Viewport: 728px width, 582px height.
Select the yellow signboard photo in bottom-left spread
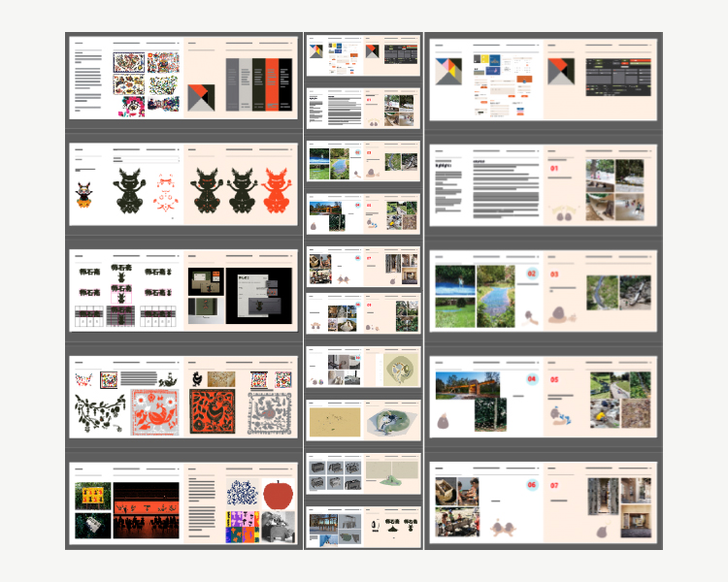click(93, 497)
